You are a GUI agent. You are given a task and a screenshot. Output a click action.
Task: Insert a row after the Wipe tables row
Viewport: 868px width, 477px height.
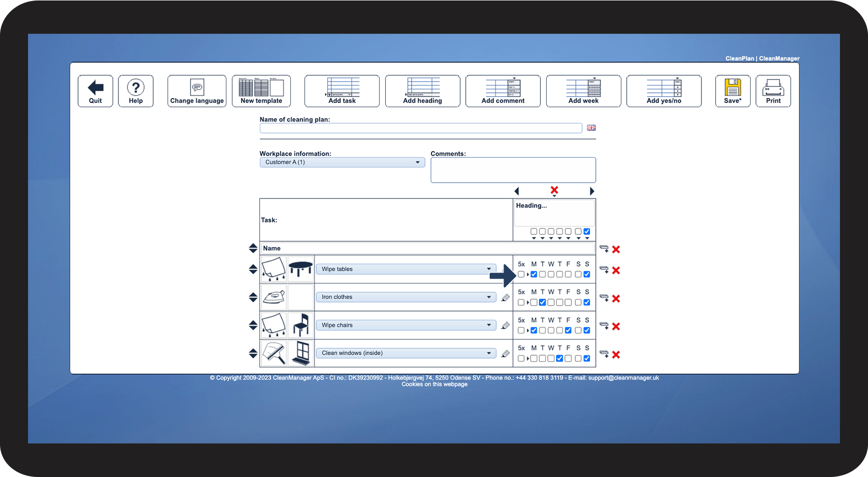pyautogui.click(x=604, y=270)
